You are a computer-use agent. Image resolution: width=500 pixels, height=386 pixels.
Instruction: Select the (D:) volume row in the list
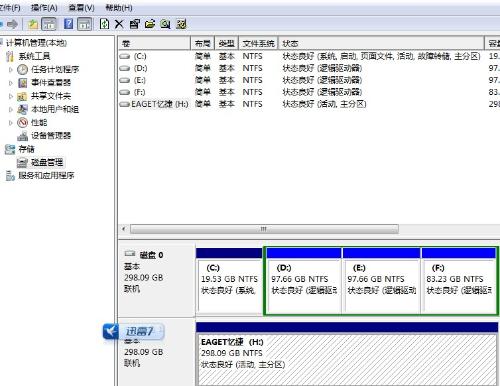(309, 68)
